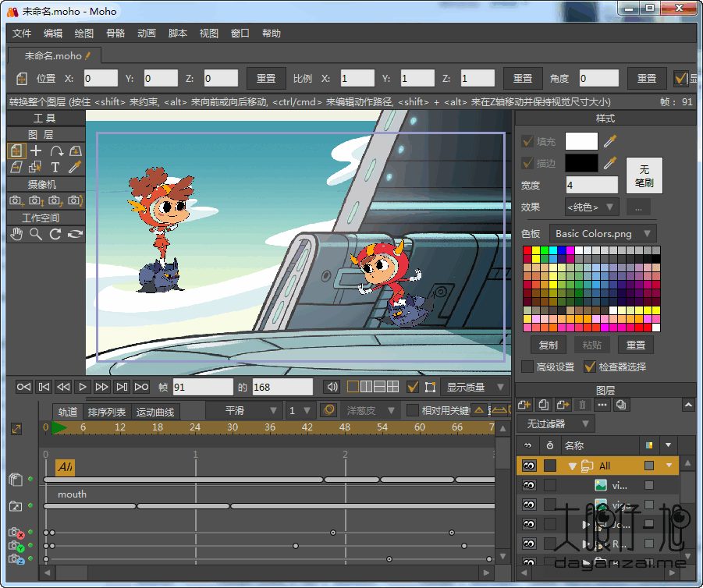703x588 pixels.
Task: Pick fill color with the eyedropper
Action: [x=609, y=141]
